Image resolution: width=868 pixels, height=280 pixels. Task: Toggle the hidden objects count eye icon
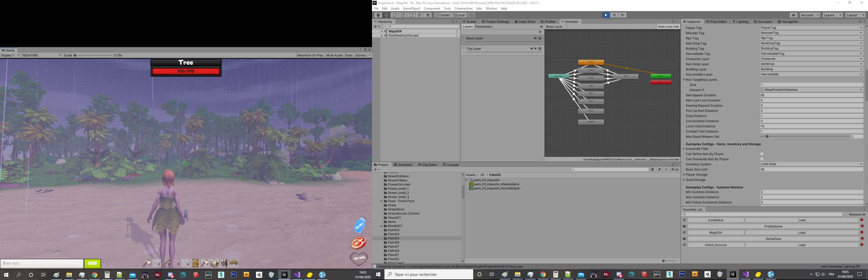673,169
